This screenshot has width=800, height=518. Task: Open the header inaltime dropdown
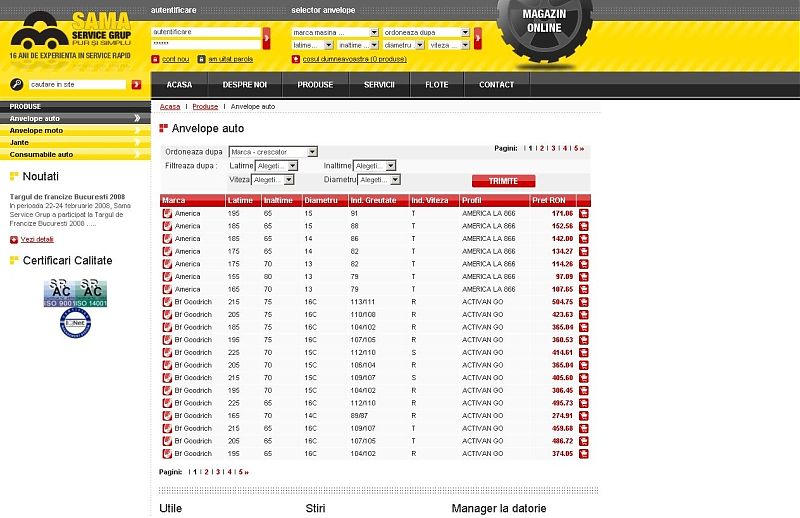tap(358, 45)
